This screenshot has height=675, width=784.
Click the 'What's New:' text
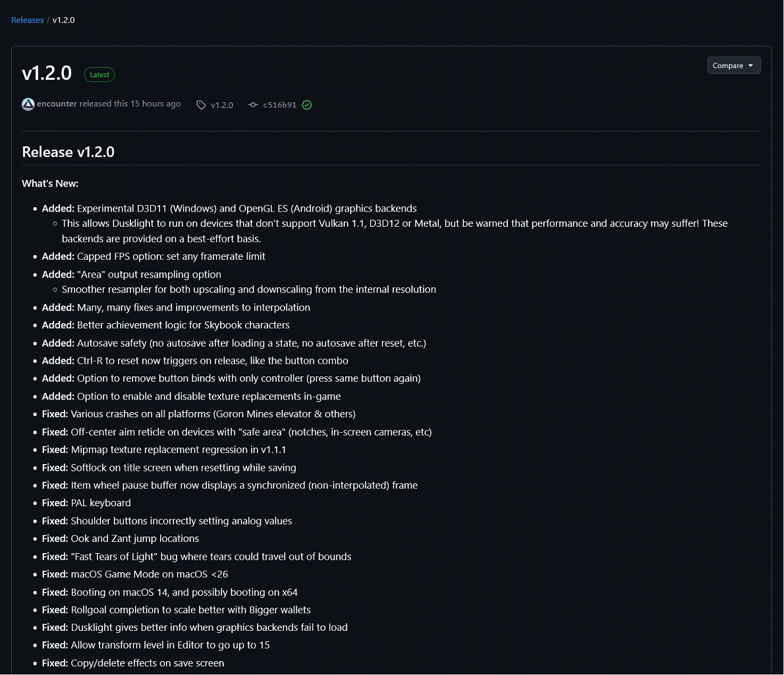(50, 184)
